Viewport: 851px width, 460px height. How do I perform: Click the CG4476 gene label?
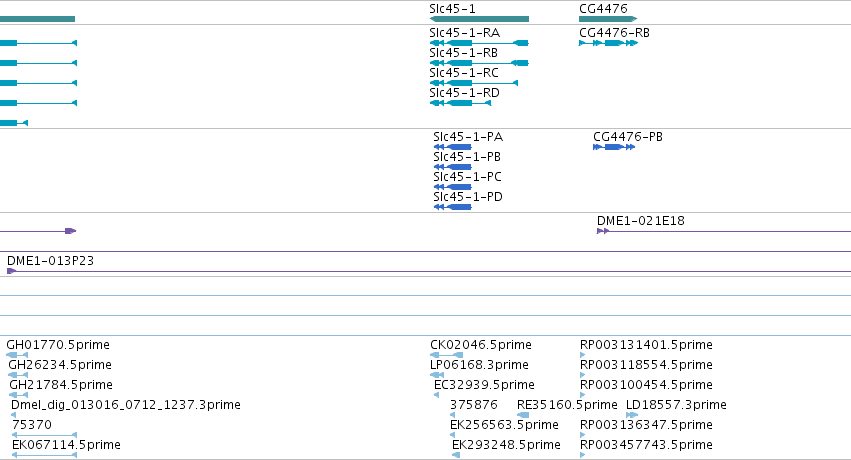[x=604, y=9]
